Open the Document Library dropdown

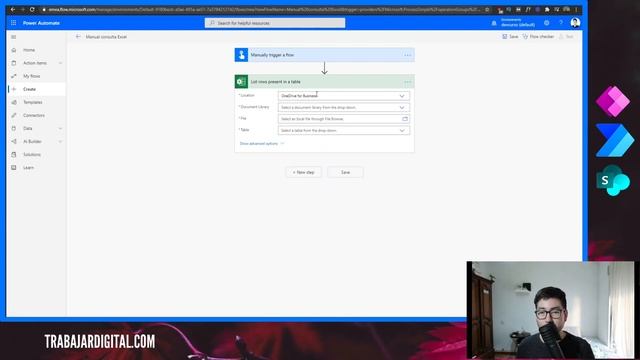[344, 107]
